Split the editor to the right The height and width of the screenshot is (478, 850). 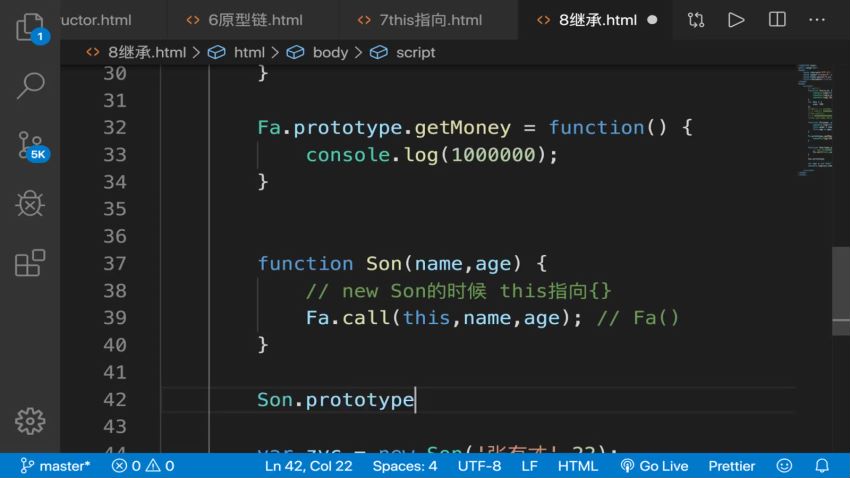[x=777, y=19]
